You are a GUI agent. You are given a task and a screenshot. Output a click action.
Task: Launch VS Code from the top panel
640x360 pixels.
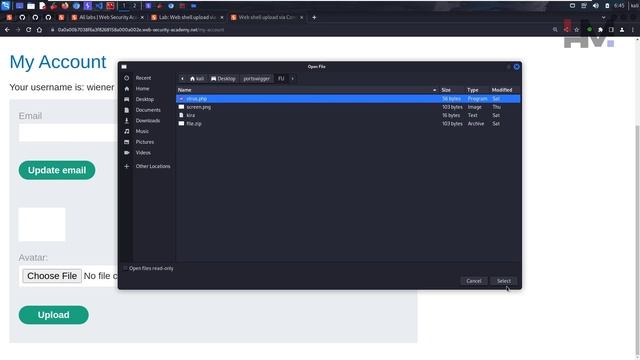99,6
